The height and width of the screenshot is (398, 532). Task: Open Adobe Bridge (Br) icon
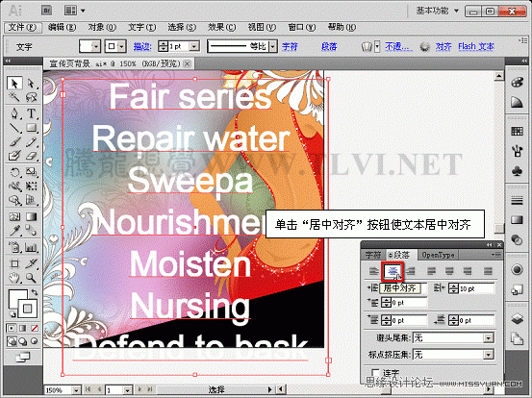pos(46,11)
